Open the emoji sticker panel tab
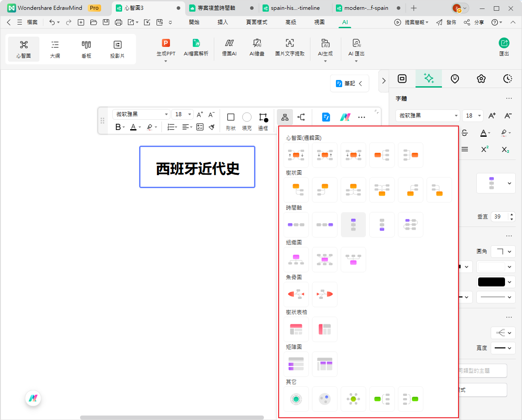Viewport: 522px width, 420px height. 455,79
